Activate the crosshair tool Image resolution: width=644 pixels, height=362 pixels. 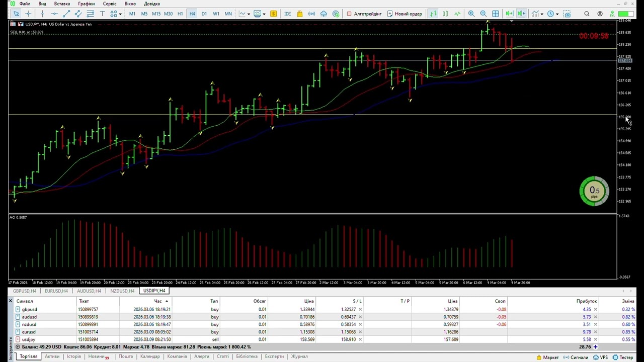(x=28, y=14)
